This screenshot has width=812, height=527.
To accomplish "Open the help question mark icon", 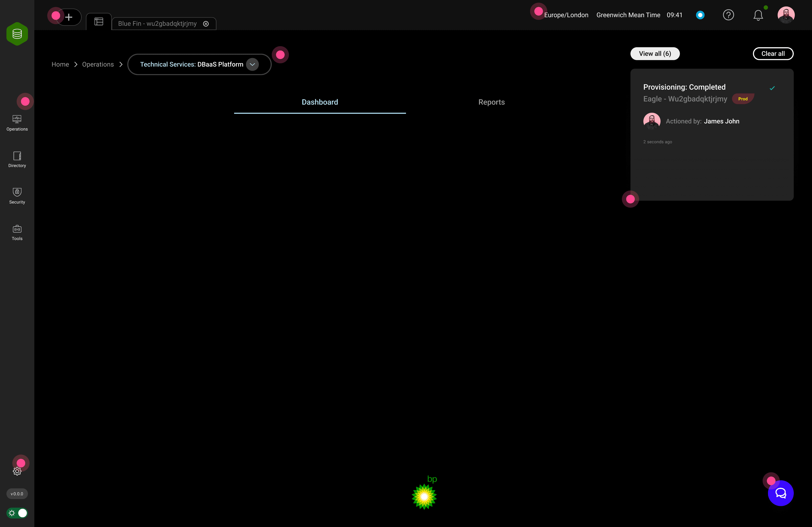I will (728, 15).
